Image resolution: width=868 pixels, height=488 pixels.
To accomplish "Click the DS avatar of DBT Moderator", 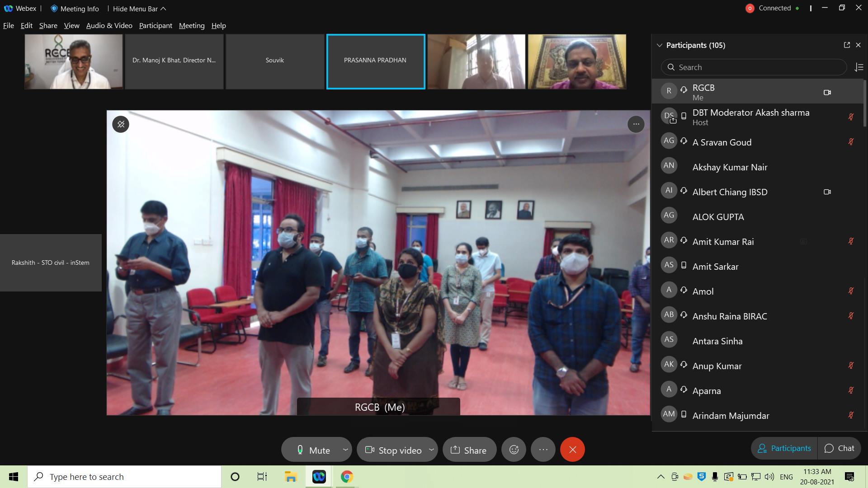I will tap(669, 116).
